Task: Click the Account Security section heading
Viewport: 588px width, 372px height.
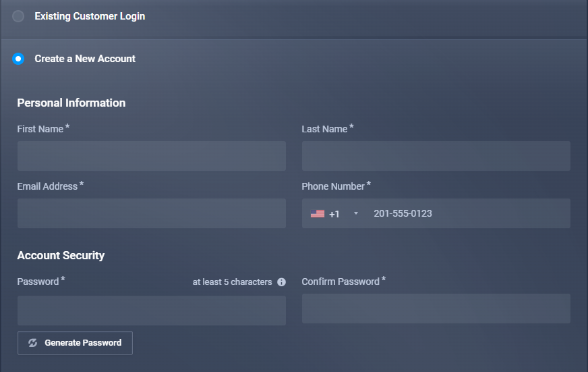Action: [61, 256]
